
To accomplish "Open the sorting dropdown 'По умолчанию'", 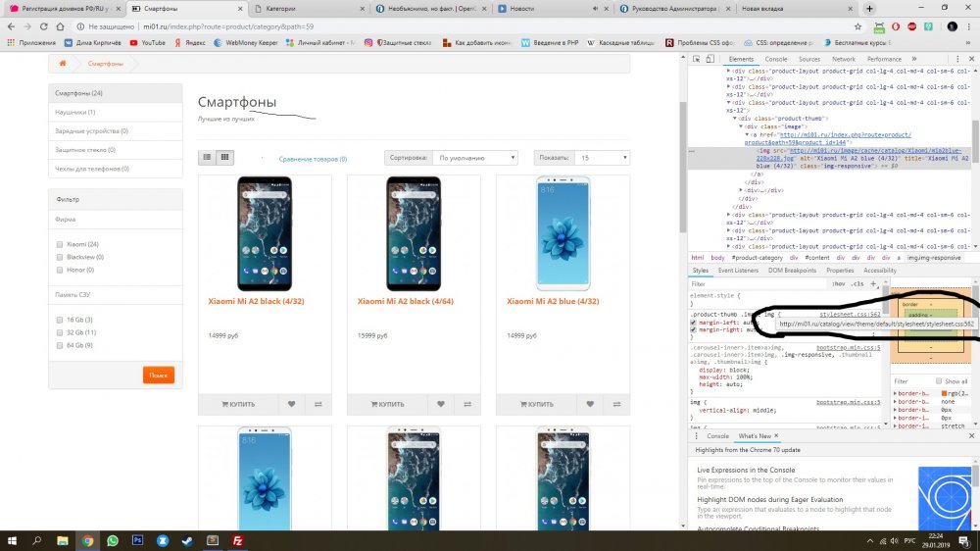I will [x=475, y=158].
